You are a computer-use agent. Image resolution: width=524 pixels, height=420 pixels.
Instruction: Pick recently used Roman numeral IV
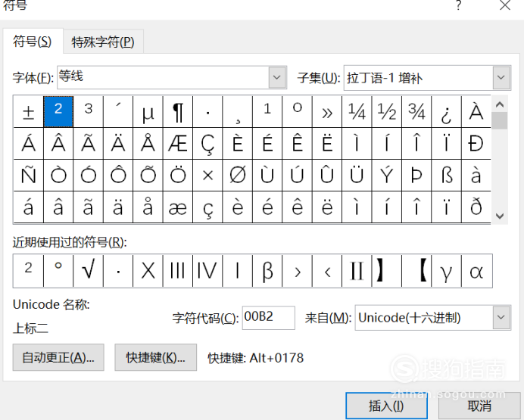click(207, 271)
